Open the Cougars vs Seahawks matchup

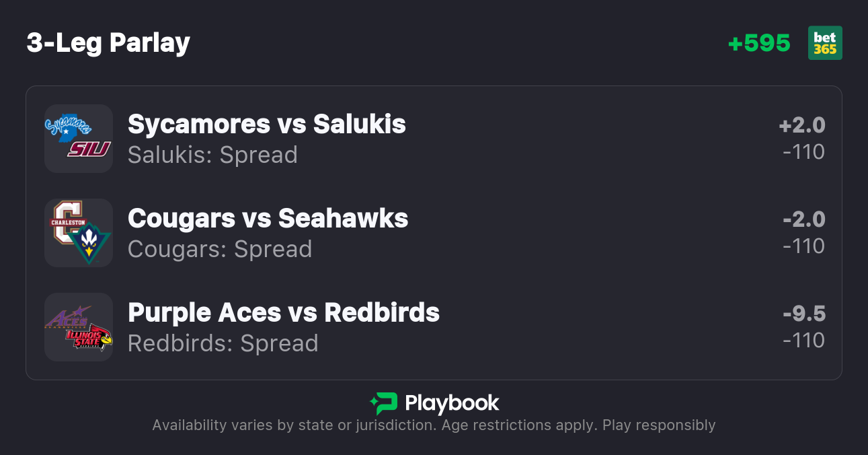[268, 219]
